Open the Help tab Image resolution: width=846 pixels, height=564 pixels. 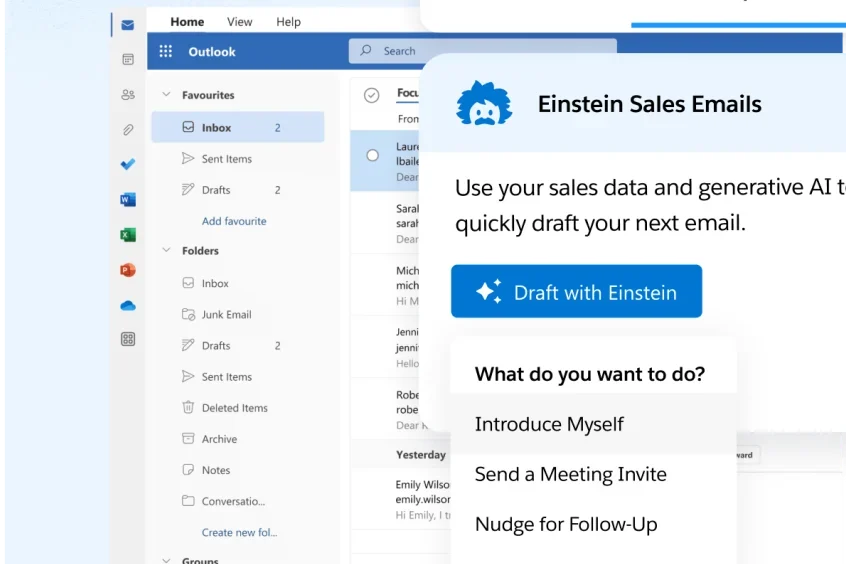(288, 22)
